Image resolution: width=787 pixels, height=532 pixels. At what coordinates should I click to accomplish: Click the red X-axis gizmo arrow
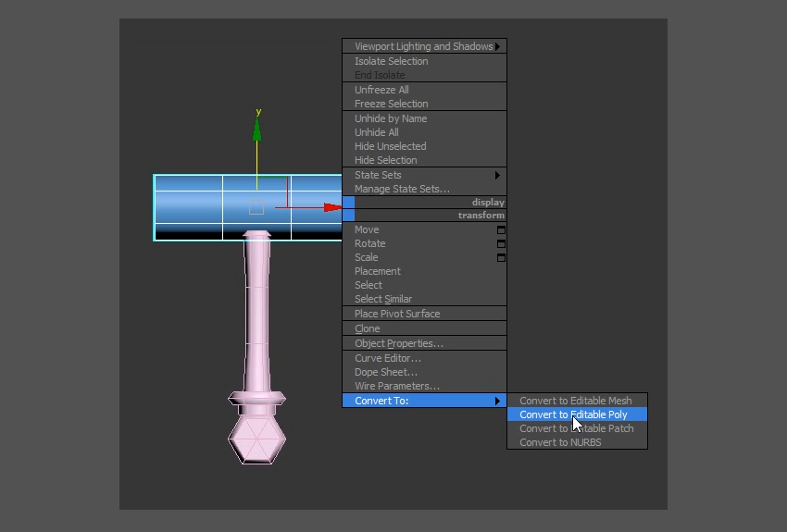tap(331, 208)
